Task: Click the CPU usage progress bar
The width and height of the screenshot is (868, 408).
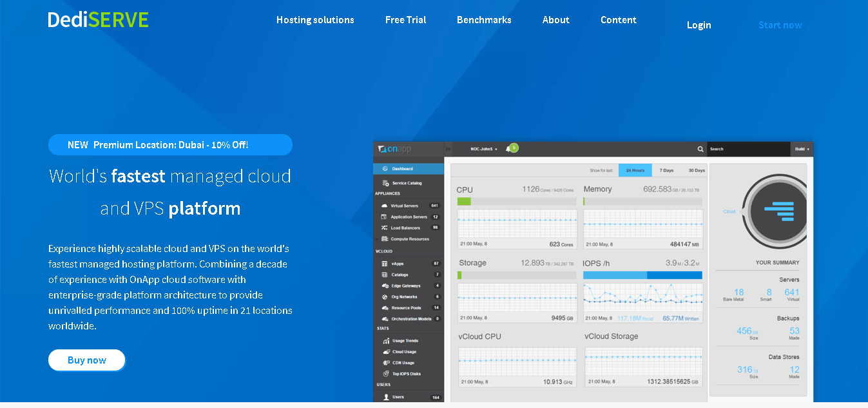Action: pos(517,201)
